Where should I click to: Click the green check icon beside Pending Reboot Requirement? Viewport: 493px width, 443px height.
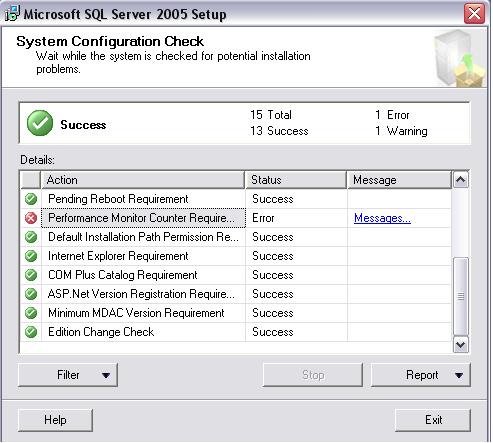pyautogui.click(x=31, y=199)
